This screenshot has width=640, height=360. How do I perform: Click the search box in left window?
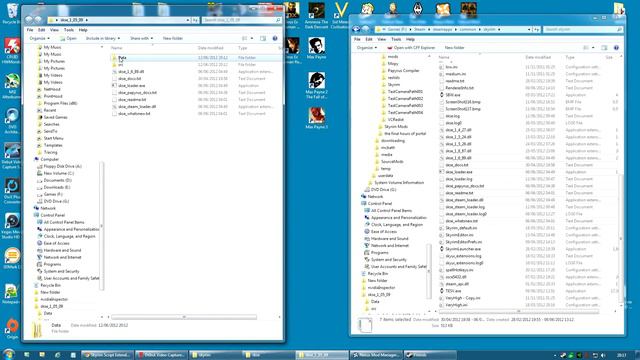click(242, 20)
